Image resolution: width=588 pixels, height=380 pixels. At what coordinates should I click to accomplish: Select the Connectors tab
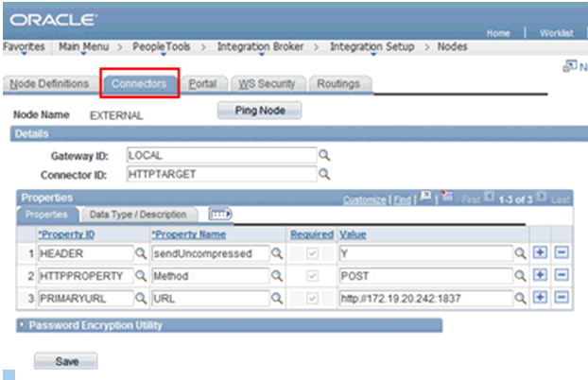[x=139, y=83]
